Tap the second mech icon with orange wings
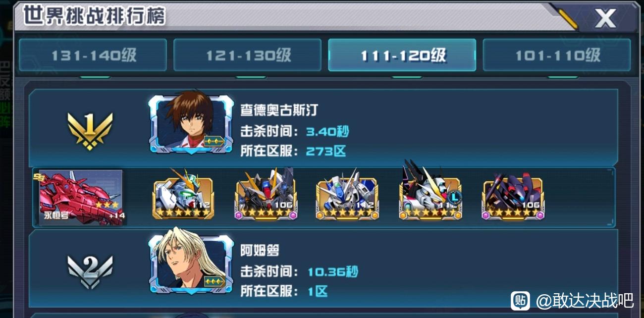 coord(266,197)
